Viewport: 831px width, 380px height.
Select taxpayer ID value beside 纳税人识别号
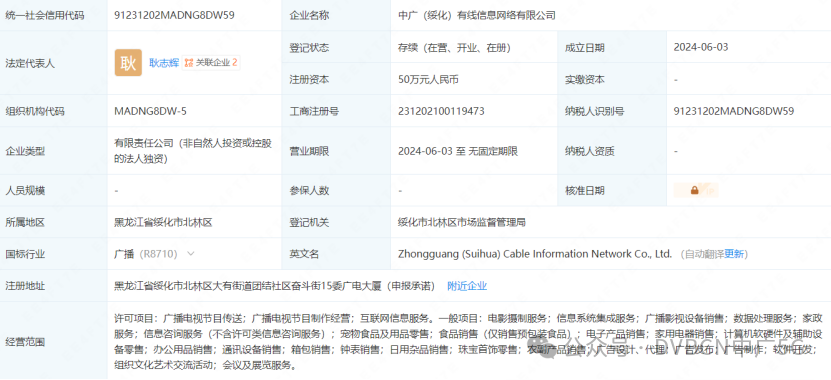coord(733,111)
